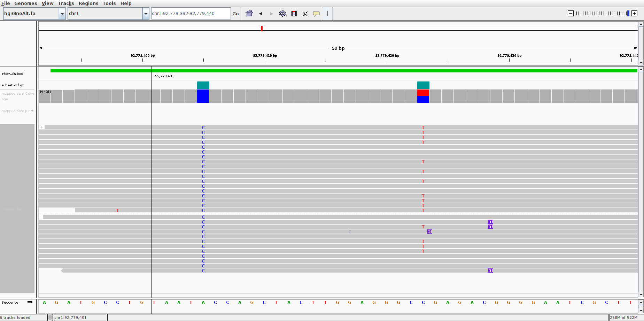Refresh the view with reload icon
Viewport: 644px width, 321px height.
tap(282, 14)
